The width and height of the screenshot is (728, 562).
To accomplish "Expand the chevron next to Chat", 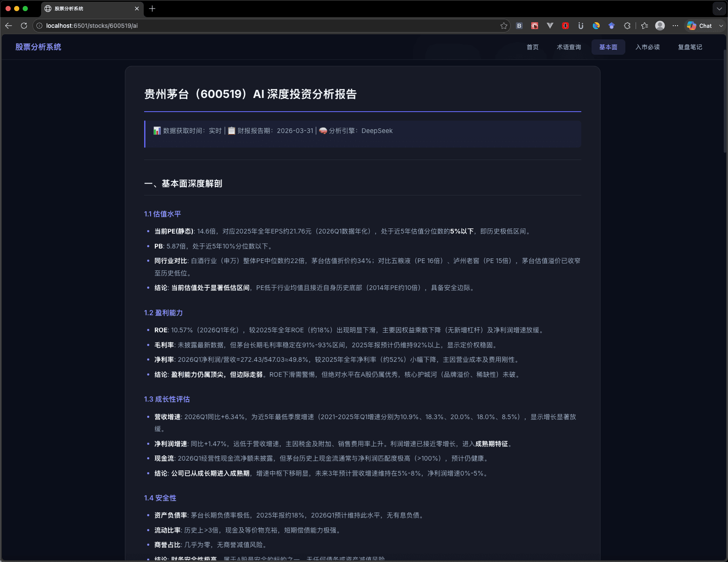I will pos(721,26).
